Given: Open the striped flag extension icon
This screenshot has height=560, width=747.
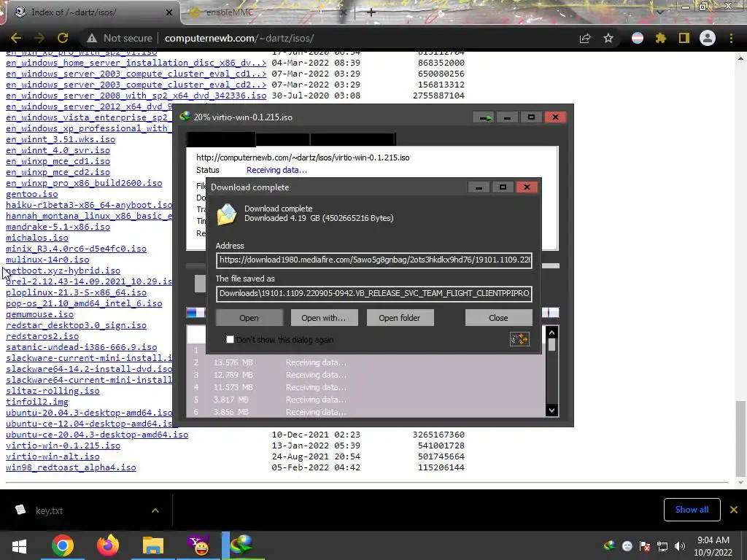Looking at the screenshot, I should point(638,38).
